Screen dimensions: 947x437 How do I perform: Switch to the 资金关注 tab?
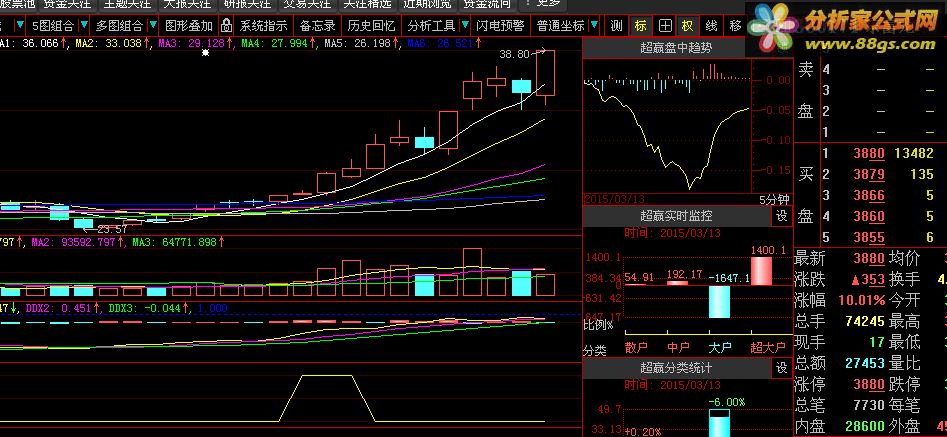66,4
